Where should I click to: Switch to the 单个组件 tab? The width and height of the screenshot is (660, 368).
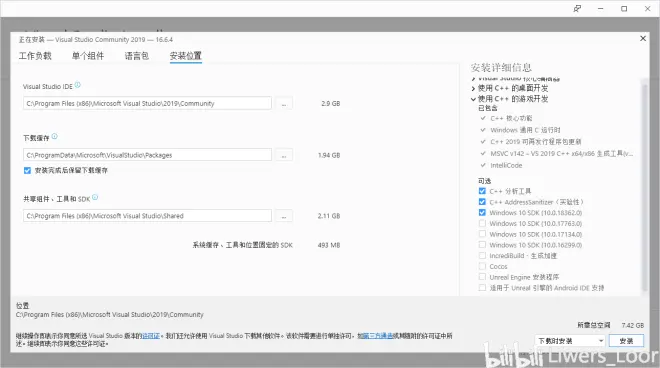(88, 56)
